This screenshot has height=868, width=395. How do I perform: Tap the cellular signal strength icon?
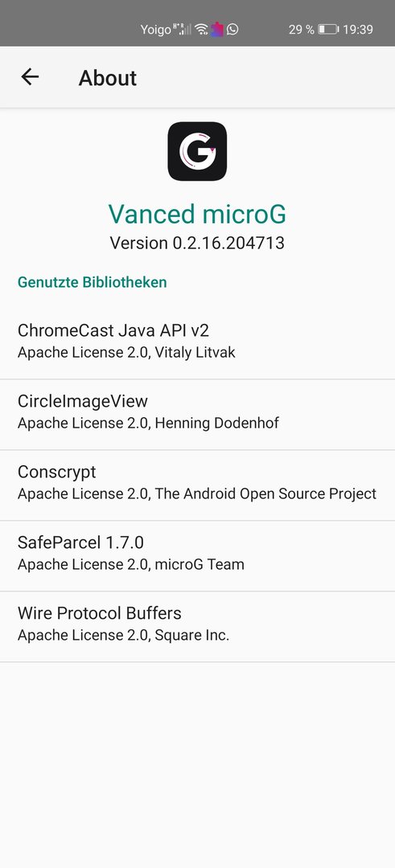183,30
